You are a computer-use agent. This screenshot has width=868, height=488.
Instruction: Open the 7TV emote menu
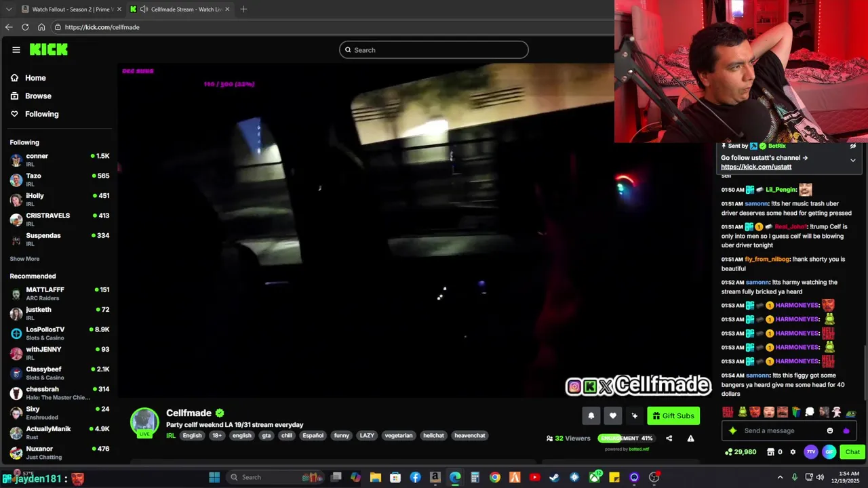[x=811, y=452]
